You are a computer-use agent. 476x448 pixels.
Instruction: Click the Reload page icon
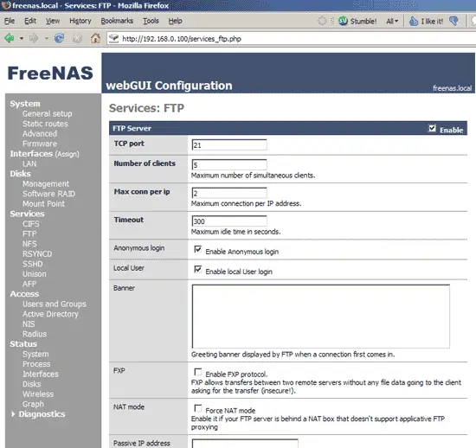59,38
